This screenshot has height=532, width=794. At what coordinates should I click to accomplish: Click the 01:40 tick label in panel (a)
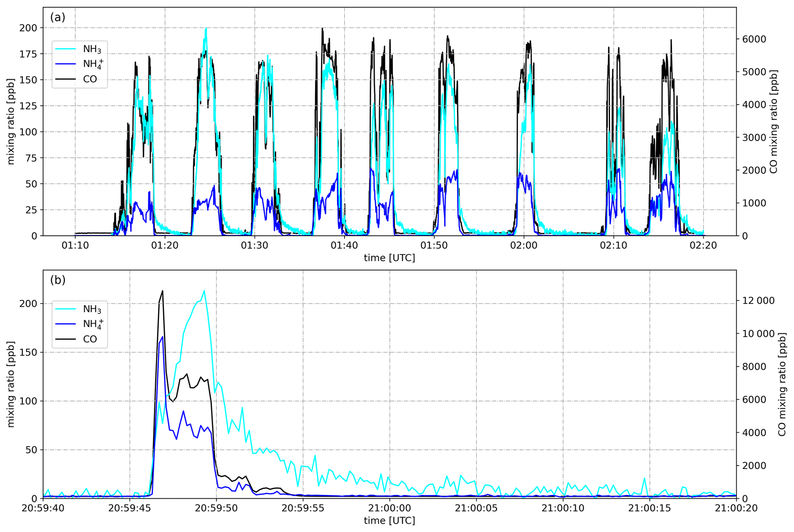344,246
